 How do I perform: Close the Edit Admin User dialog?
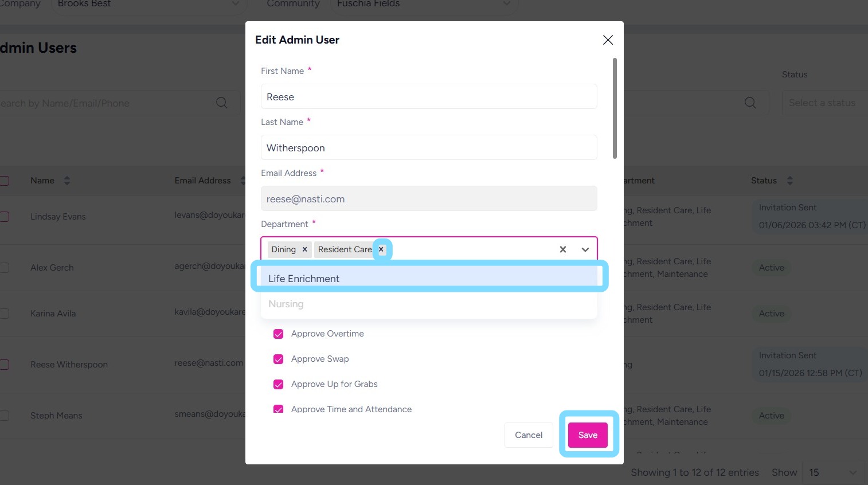pos(608,40)
